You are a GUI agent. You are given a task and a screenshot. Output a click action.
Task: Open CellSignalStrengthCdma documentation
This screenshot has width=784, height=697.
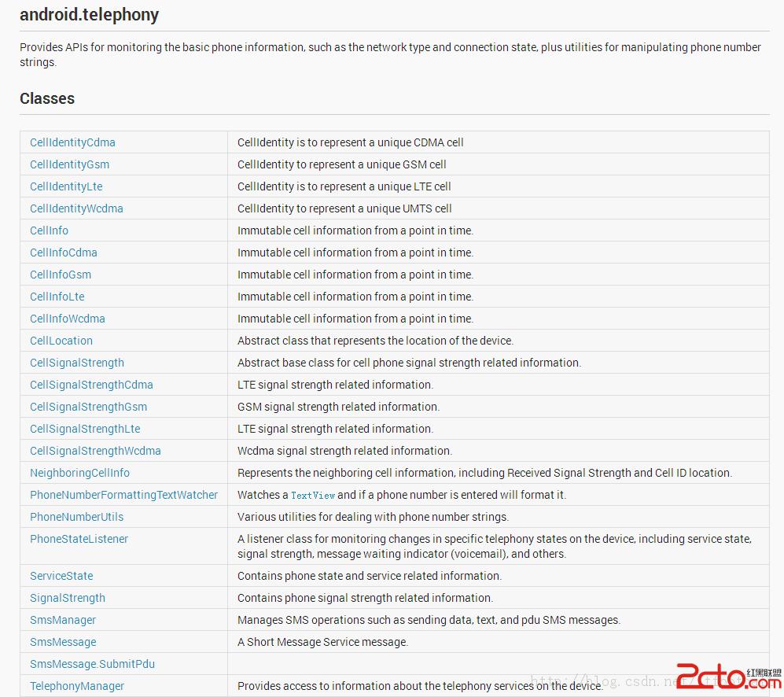coord(91,385)
